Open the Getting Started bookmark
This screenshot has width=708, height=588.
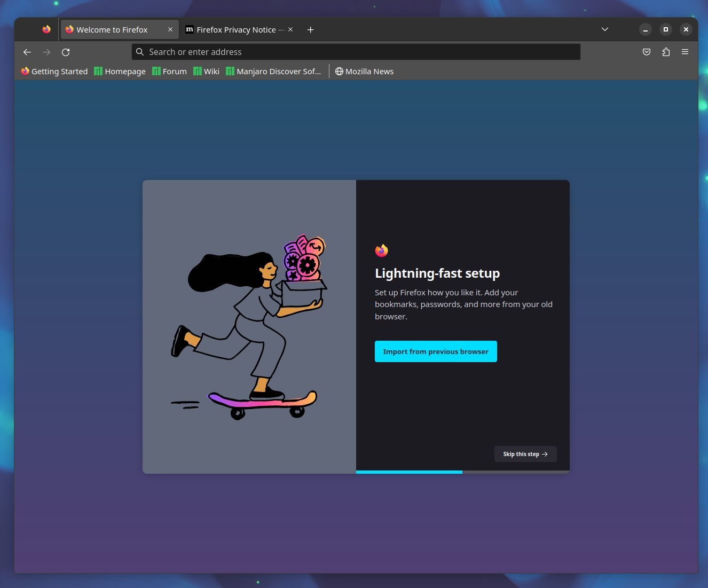click(x=54, y=72)
